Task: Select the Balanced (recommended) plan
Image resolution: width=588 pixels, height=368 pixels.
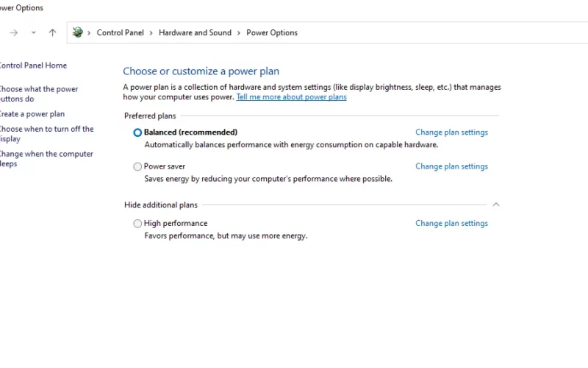Action: pos(137,132)
